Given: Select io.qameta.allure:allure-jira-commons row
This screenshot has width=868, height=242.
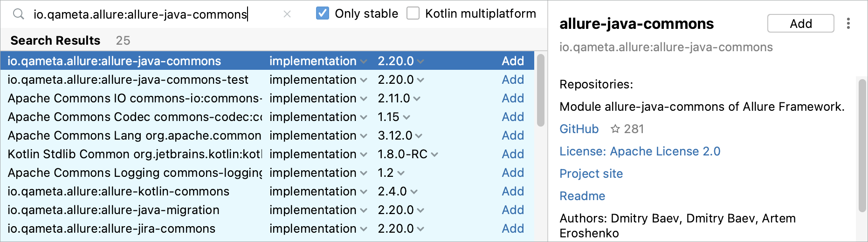Looking at the screenshot, I should [x=267, y=229].
